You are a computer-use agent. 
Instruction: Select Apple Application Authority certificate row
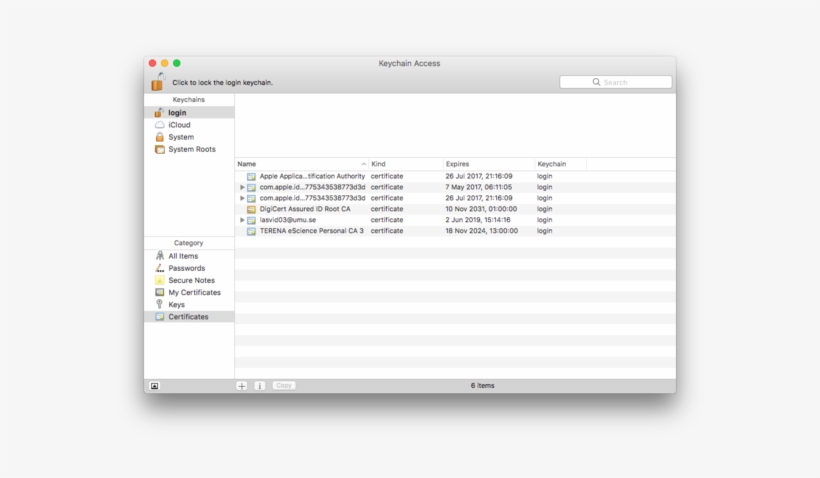(455, 176)
